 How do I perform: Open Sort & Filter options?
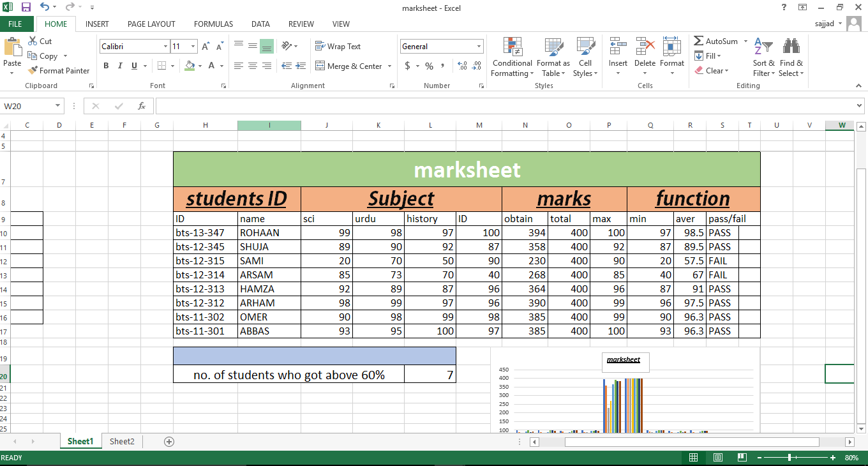(763, 57)
